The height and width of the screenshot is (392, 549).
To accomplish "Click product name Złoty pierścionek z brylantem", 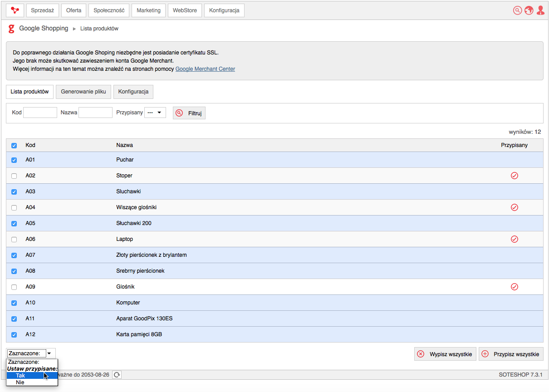I will point(152,255).
